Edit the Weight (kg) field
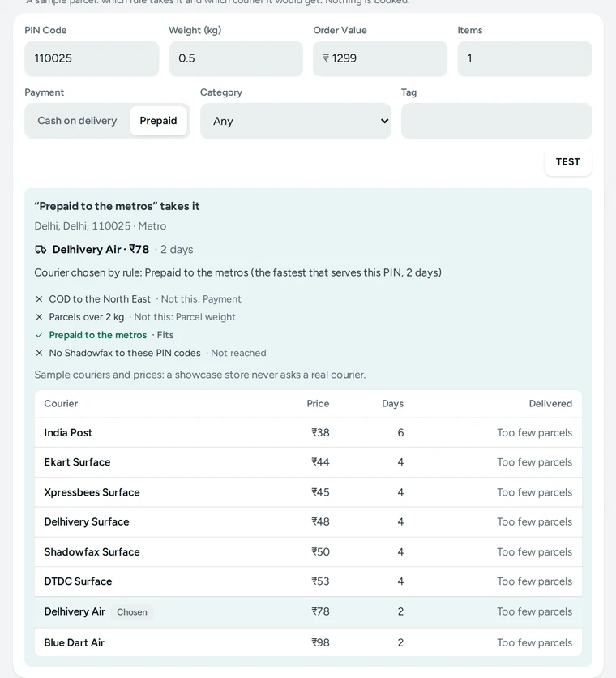This screenshot has height=678, width=616. point(236,58)
